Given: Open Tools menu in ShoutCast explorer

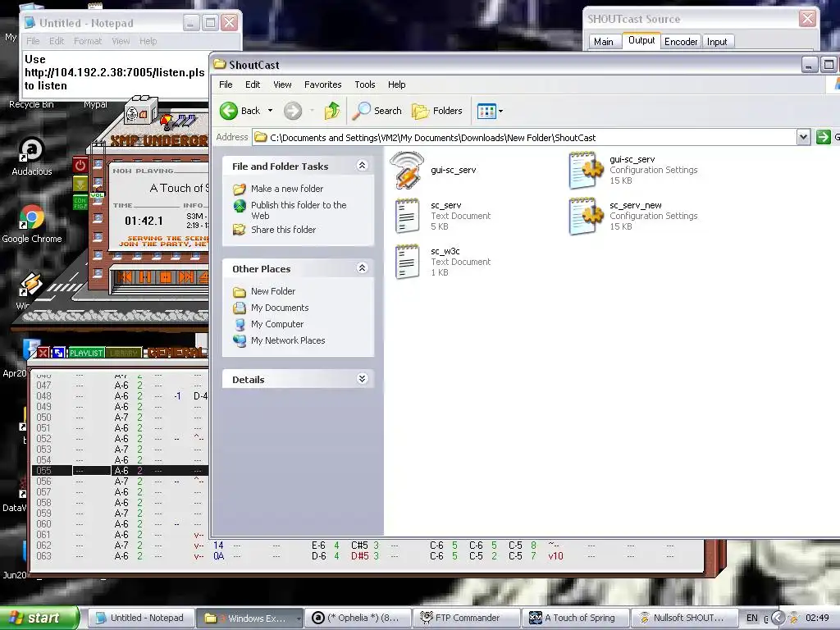Looking at the screenshot, I should pyautogui.click(x=364, y=84).
